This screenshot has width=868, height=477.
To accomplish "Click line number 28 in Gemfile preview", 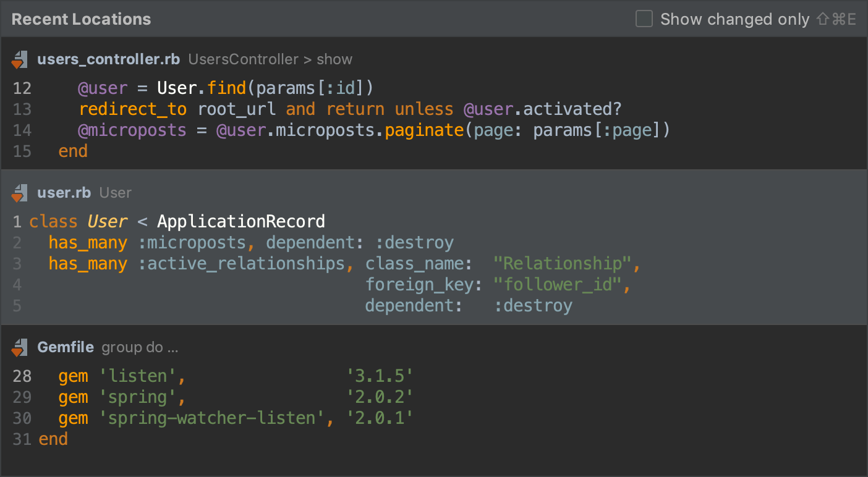I will point(22,376).
